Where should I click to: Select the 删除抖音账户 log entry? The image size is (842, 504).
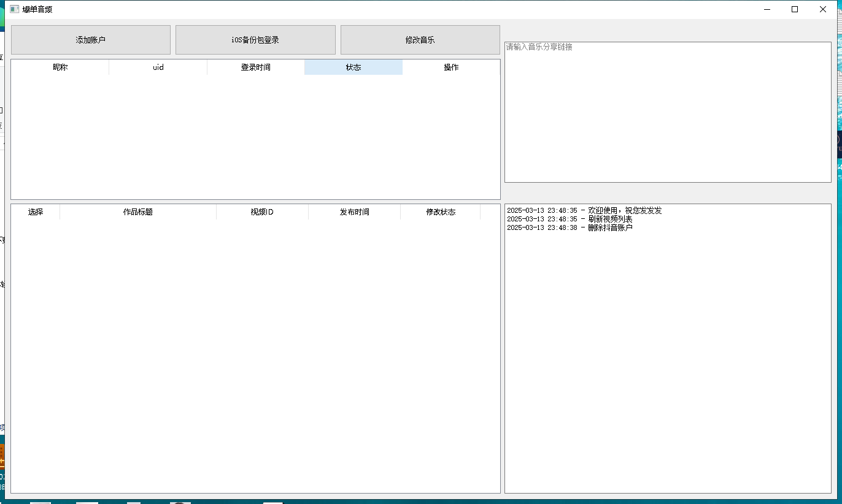[x=570, y=227]
